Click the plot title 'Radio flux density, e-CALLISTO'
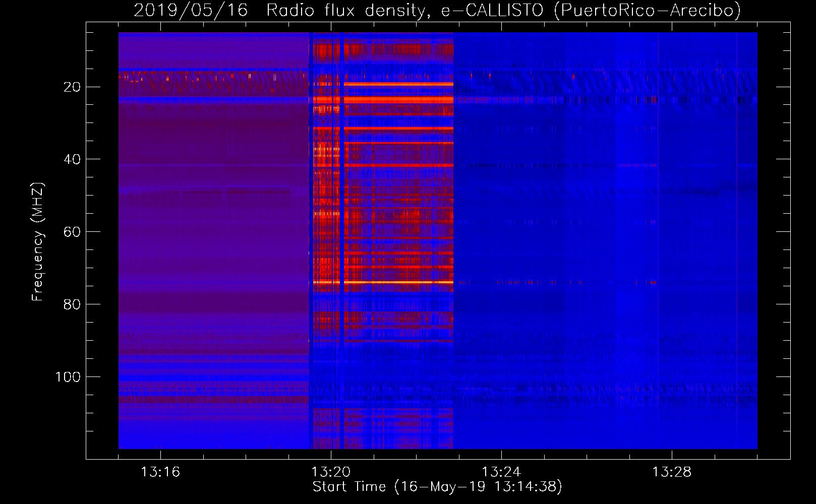 click(x=404, y=10)
